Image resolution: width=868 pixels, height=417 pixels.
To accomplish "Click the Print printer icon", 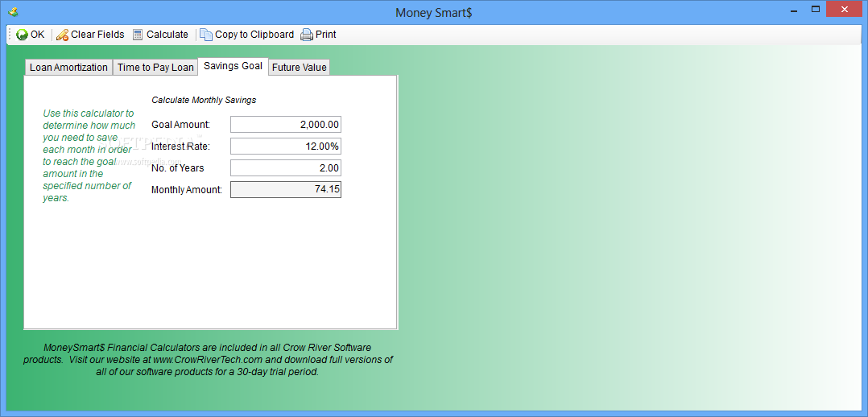I will coord(307,35).
